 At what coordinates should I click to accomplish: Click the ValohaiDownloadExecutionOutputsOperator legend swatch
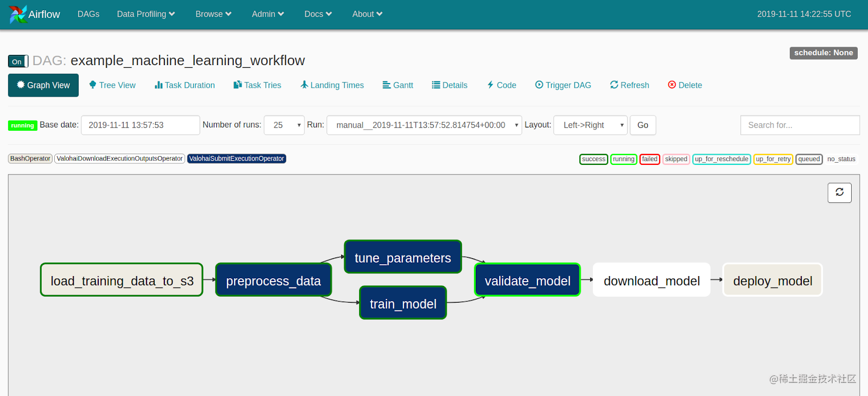point(120,158)
